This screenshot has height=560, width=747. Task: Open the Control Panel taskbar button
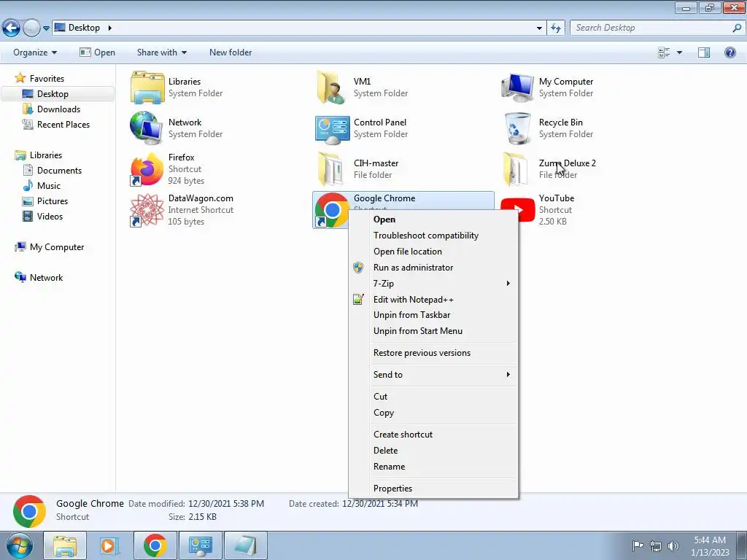pos(200,545)
